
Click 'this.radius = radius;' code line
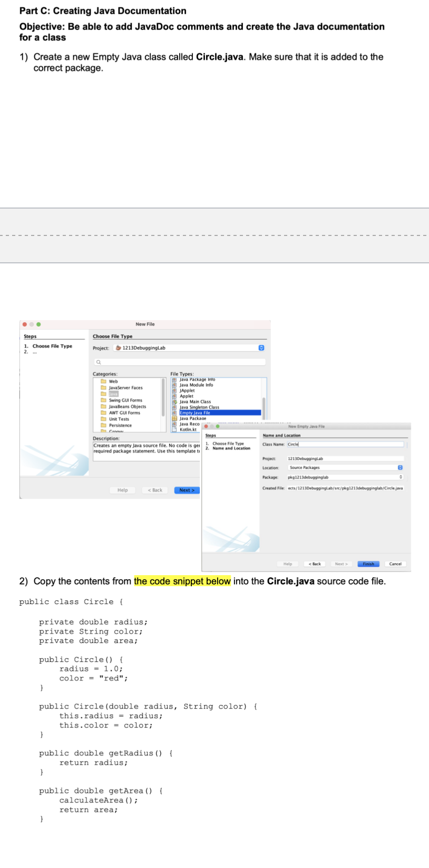[111, 716]
